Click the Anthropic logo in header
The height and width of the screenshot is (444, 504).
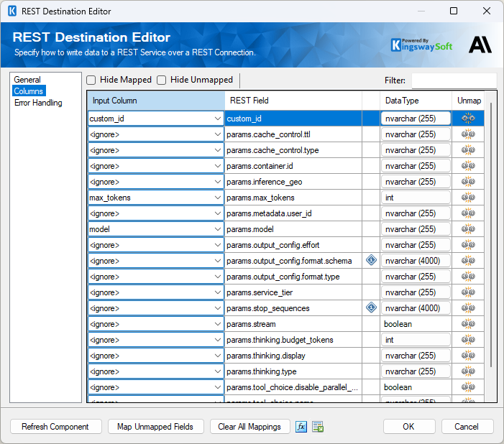480,45
